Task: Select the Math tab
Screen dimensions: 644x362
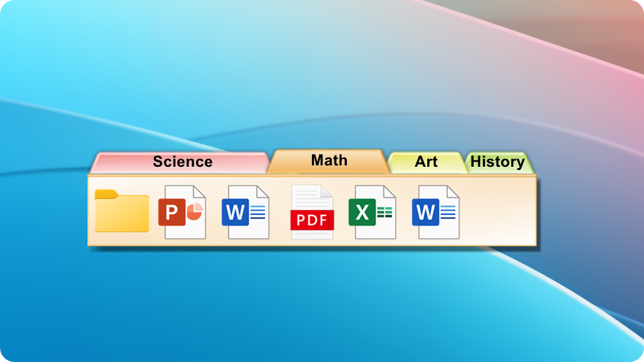Action: 329,161
